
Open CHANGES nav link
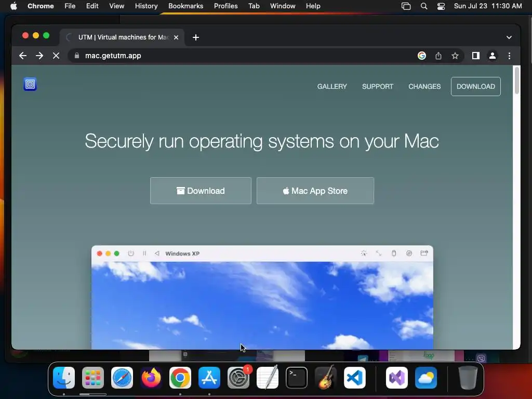tap(424, 87)
